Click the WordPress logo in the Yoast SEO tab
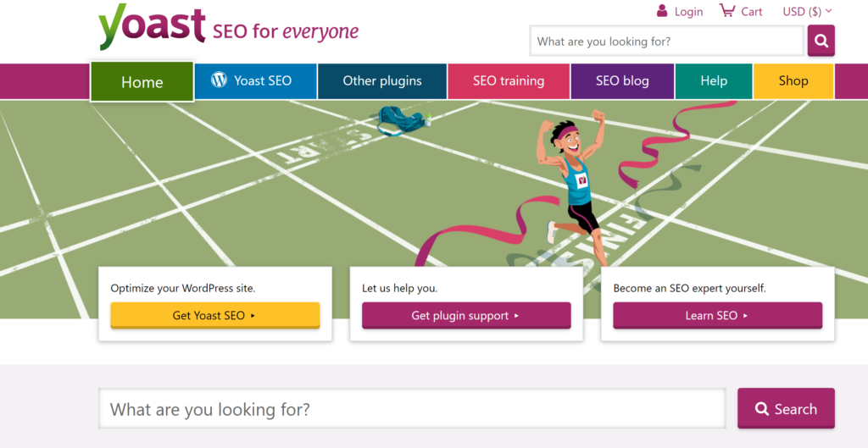Viewport: 868px width, 448px height. coord(220,80)
